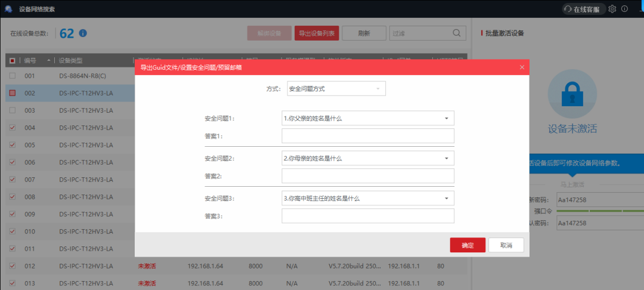Sort by 编号 column sort arrow
644x290 pixels.
49,61
